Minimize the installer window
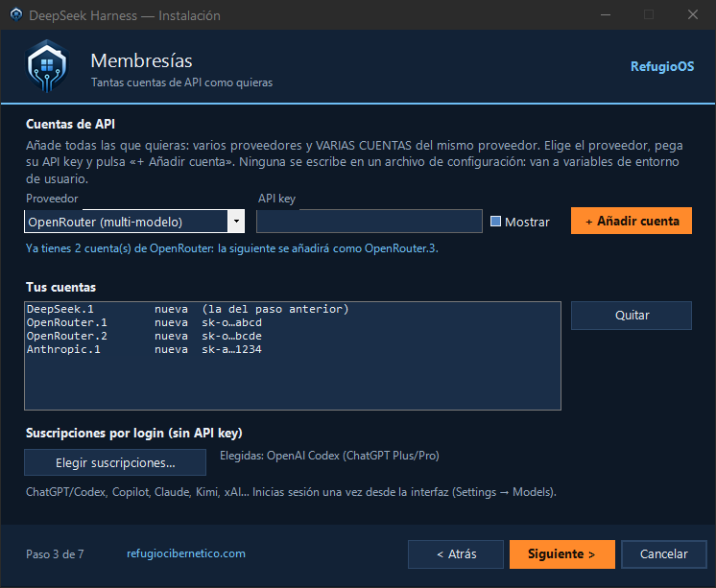 pyautogui.click(x=606, y=15)
